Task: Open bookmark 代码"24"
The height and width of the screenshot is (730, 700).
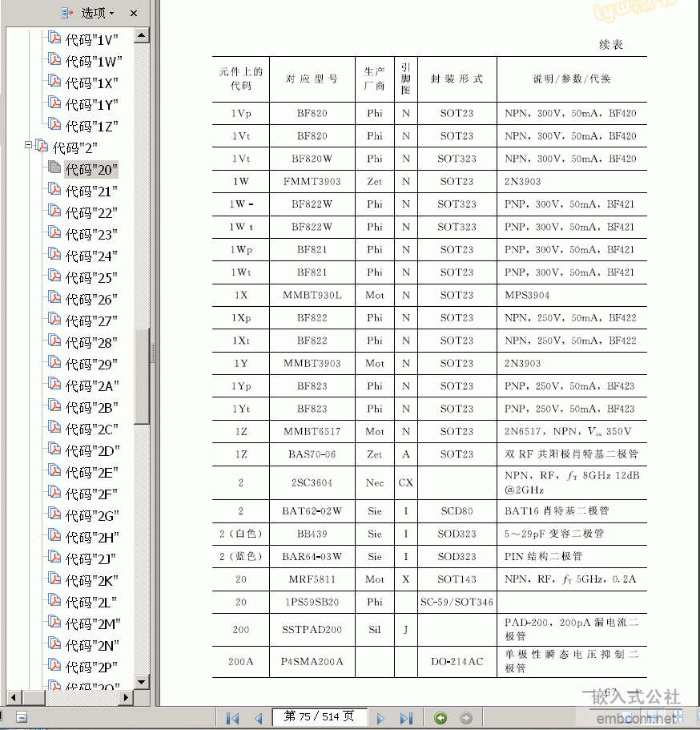Action: pyautogui.click(x=91, y=256)
